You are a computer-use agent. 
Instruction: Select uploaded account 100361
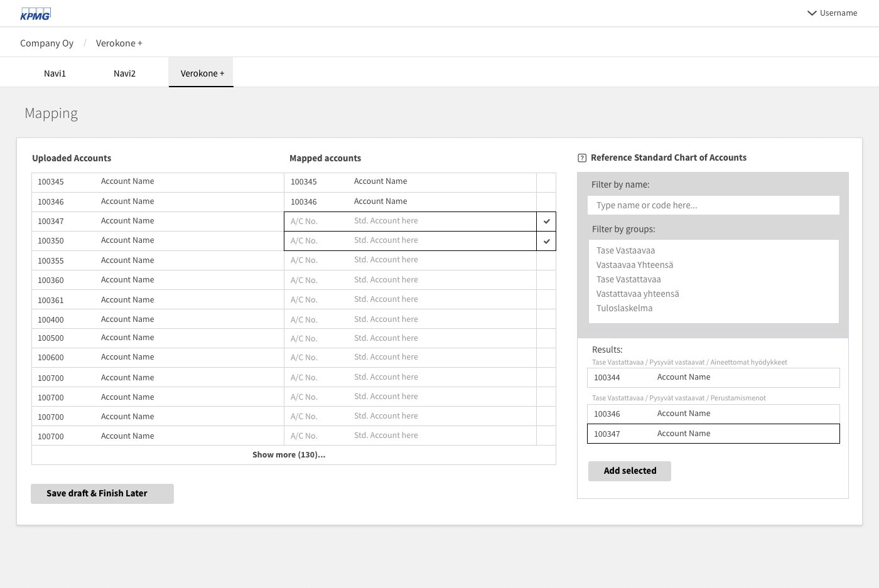(158, 299)
